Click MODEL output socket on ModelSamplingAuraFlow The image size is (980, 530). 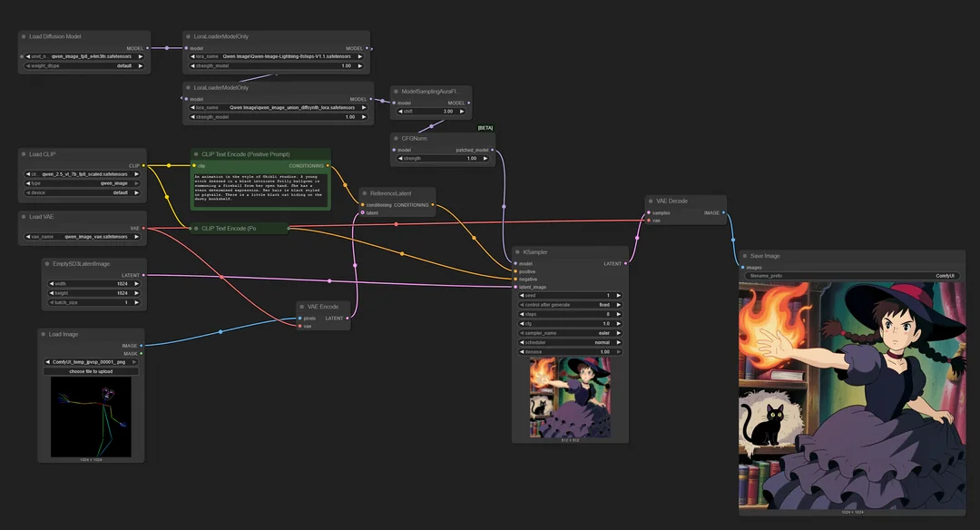click(469, 103)
